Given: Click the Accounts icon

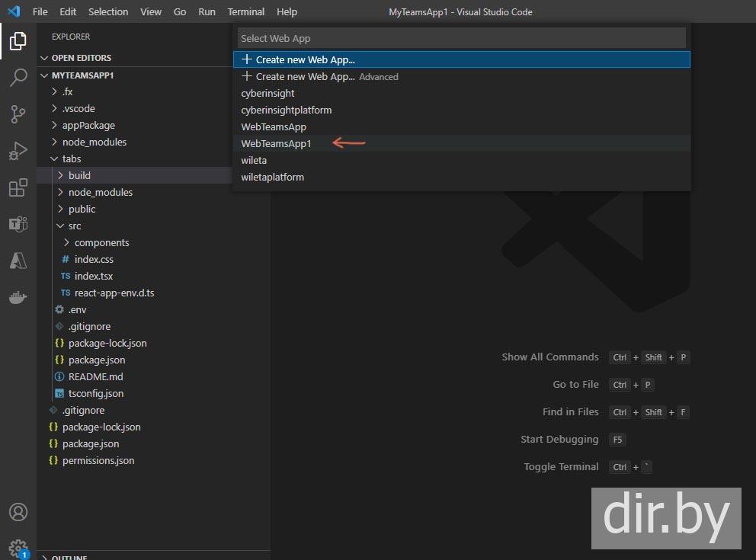Looking at the screenshot, I should point(18,512).
